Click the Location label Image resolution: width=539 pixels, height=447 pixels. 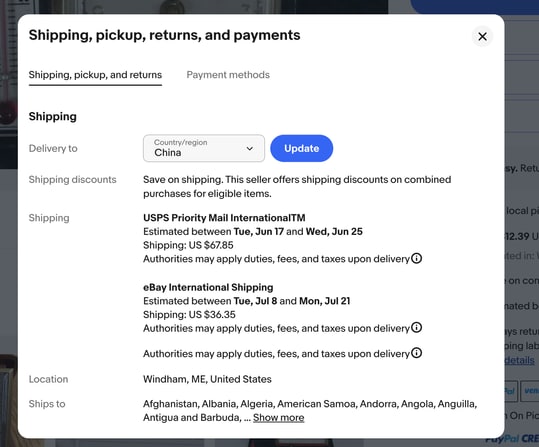click(48, 379)
